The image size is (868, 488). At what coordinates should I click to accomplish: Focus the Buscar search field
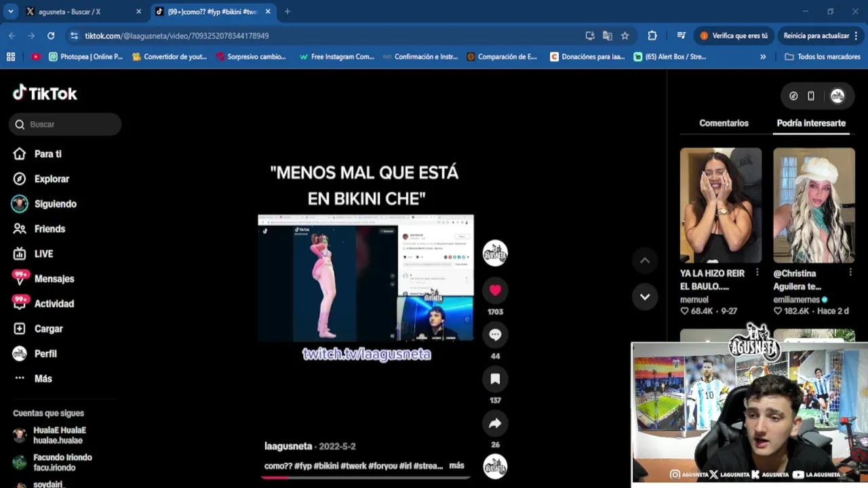65,124
